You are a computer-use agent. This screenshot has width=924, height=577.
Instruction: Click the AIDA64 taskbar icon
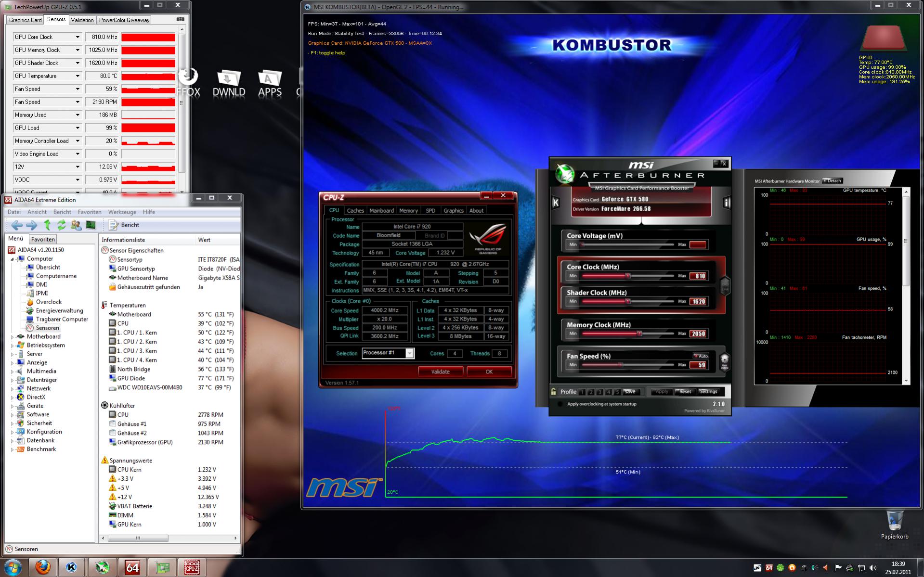(132, 567)
